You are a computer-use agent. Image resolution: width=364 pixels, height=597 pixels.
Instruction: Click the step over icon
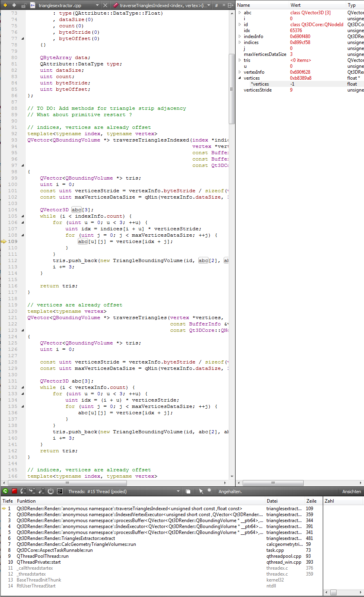click(23, 491)
